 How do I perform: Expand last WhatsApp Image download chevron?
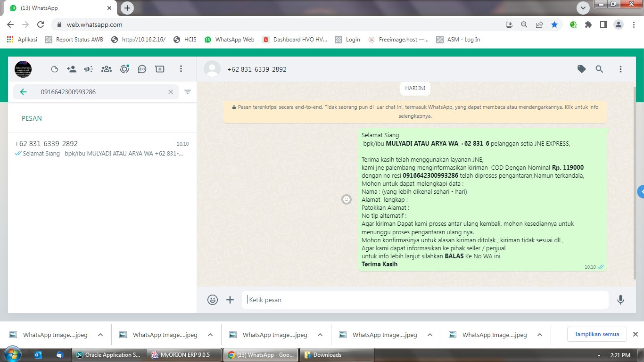(540, 335)
